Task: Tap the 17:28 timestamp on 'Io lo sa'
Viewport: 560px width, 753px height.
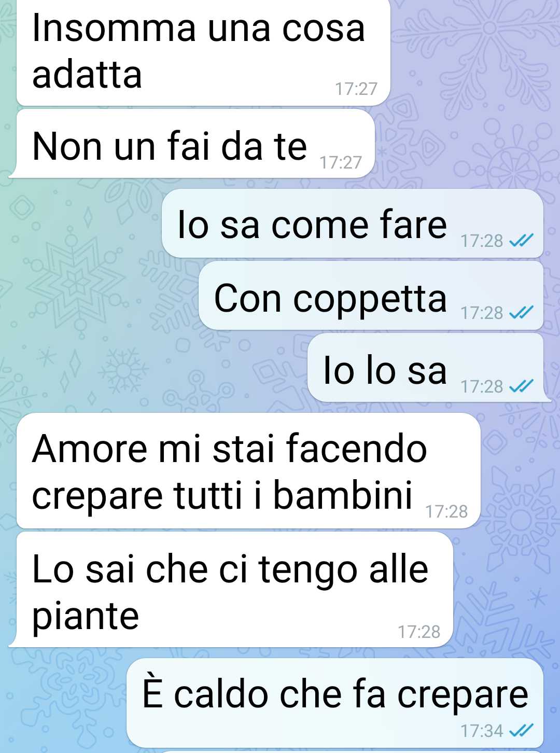Action: (482, 386)
